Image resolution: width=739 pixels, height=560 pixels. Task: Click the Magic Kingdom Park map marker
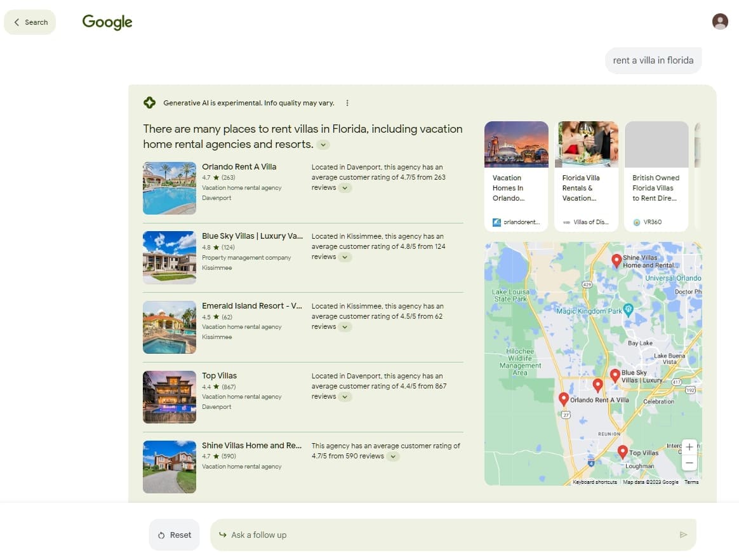click(628, 310)
